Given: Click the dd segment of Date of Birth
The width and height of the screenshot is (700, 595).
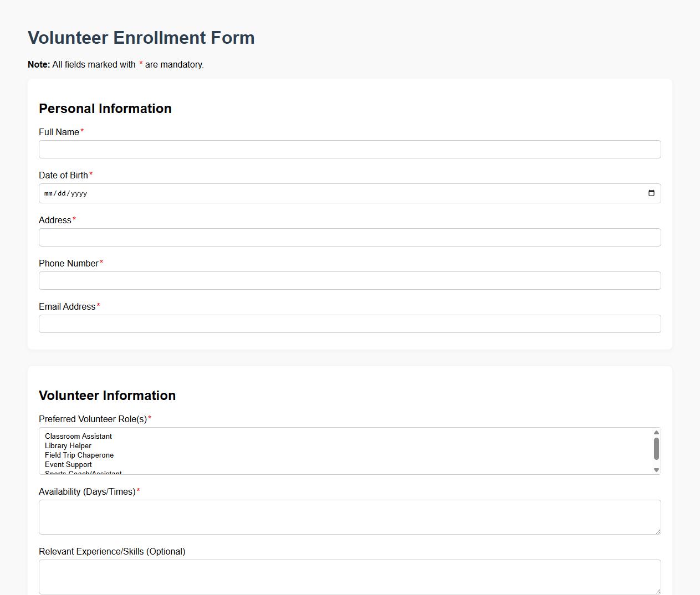Looking at the screenshot, I should tap(63, 193).
